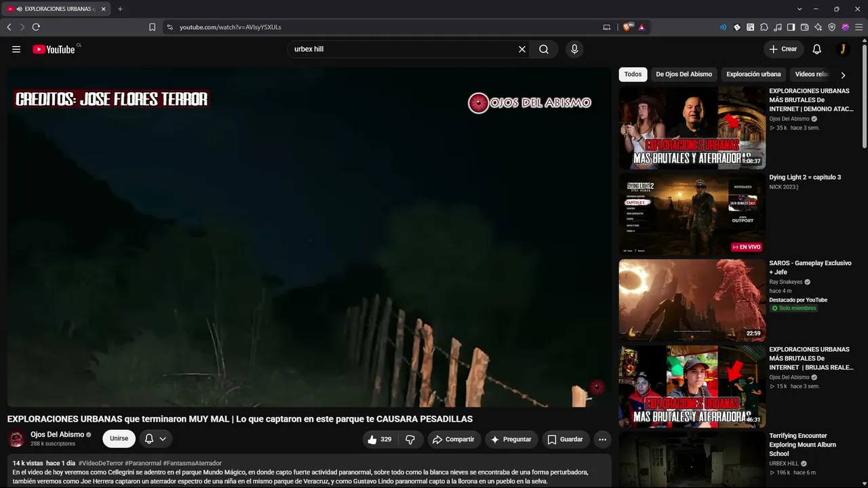Click the #FantasmaAterrador hashtag
868x488 pixels.
[193, 464]
